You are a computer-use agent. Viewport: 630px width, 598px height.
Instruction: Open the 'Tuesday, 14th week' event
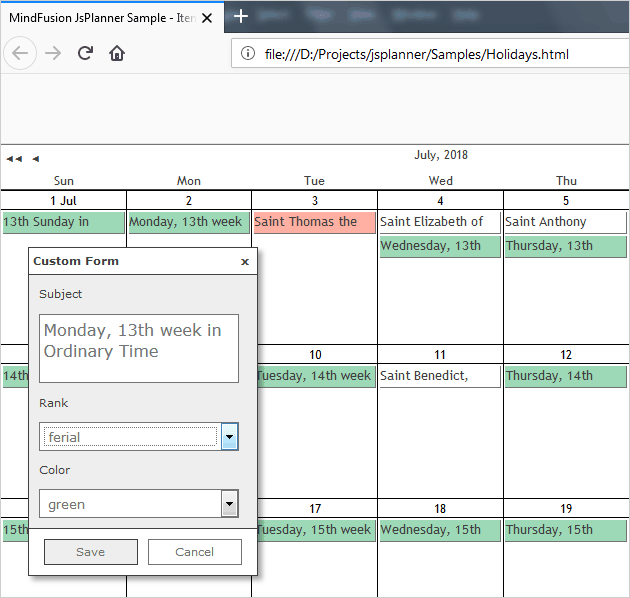317,376
